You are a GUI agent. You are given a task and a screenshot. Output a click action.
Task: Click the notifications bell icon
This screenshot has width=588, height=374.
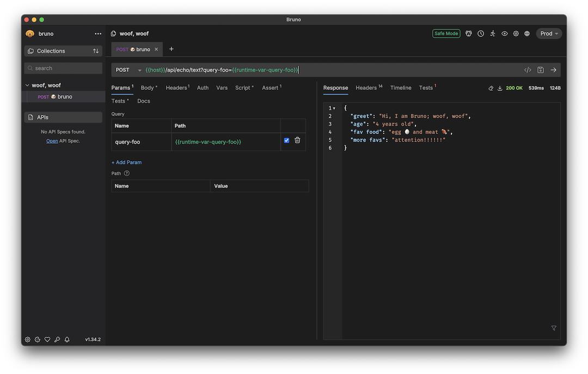(67, 340)
